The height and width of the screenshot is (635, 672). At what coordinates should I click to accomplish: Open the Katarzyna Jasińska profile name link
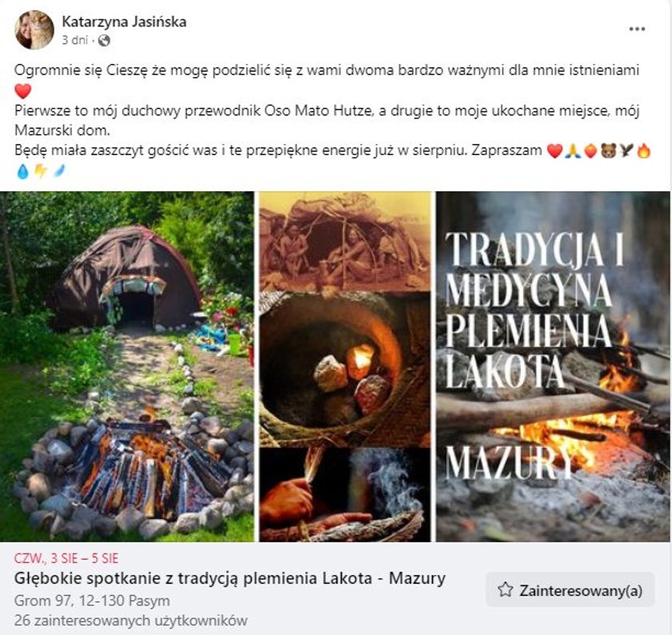[x=124, y=22]
